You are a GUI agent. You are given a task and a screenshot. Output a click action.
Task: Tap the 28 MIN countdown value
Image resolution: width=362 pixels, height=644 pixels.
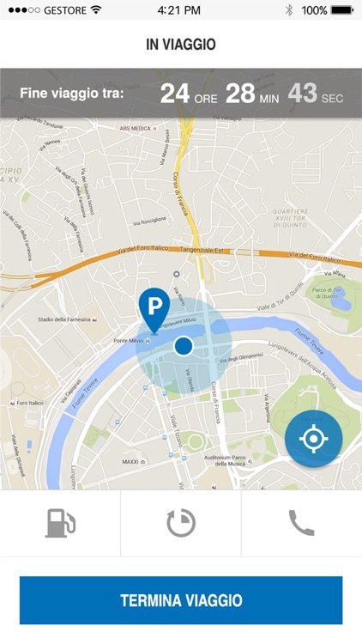click(252, 94)
